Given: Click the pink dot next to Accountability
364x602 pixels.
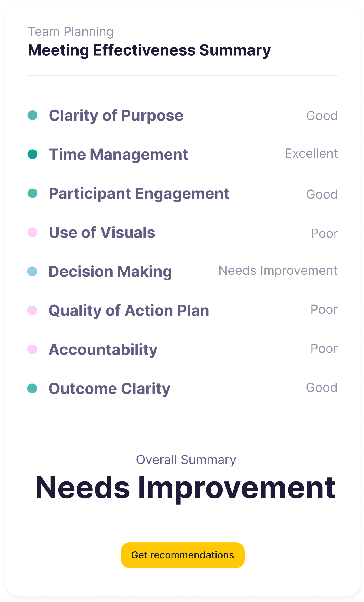Looking at the screenshot, I should click(x=32, y=349).
